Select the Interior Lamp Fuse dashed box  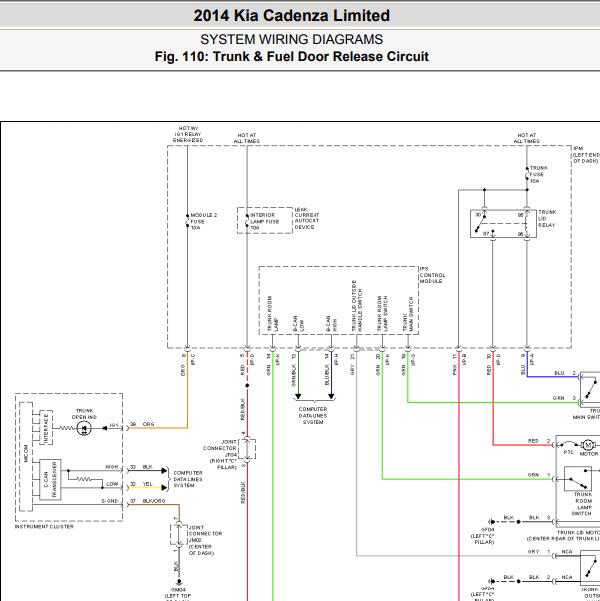[x=265, y=220]
